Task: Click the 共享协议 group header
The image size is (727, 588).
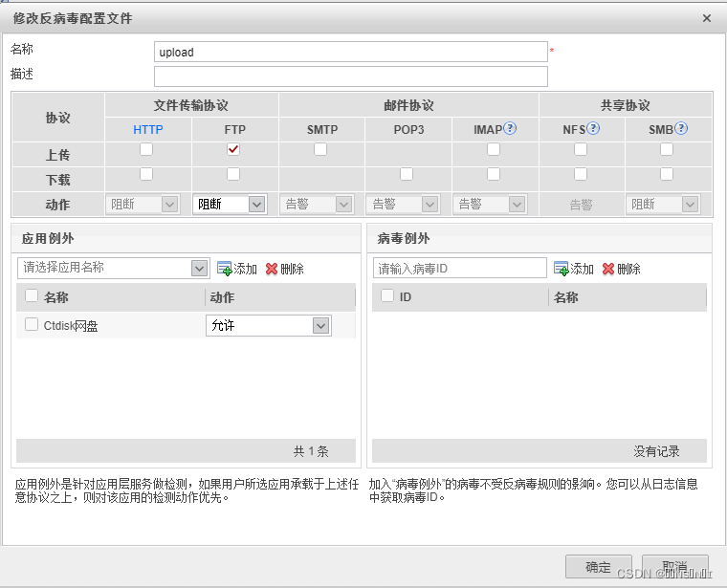Action: point(625,105)
